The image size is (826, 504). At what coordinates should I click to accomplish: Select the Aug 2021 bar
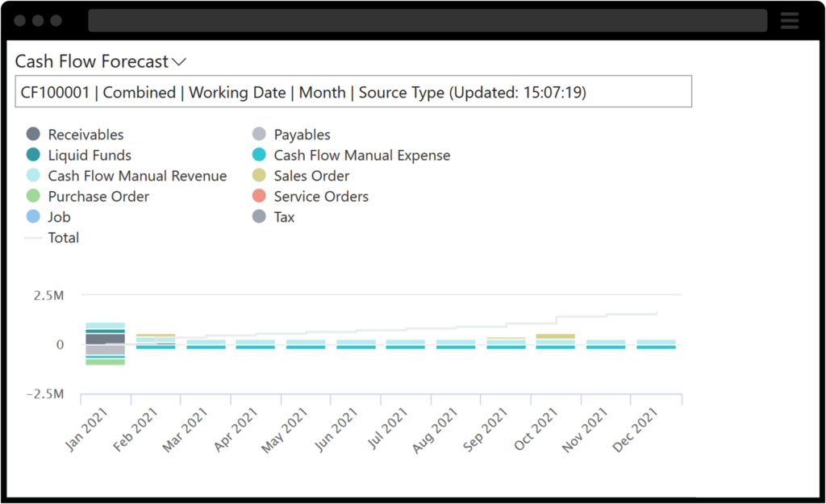tap(456, 344)
